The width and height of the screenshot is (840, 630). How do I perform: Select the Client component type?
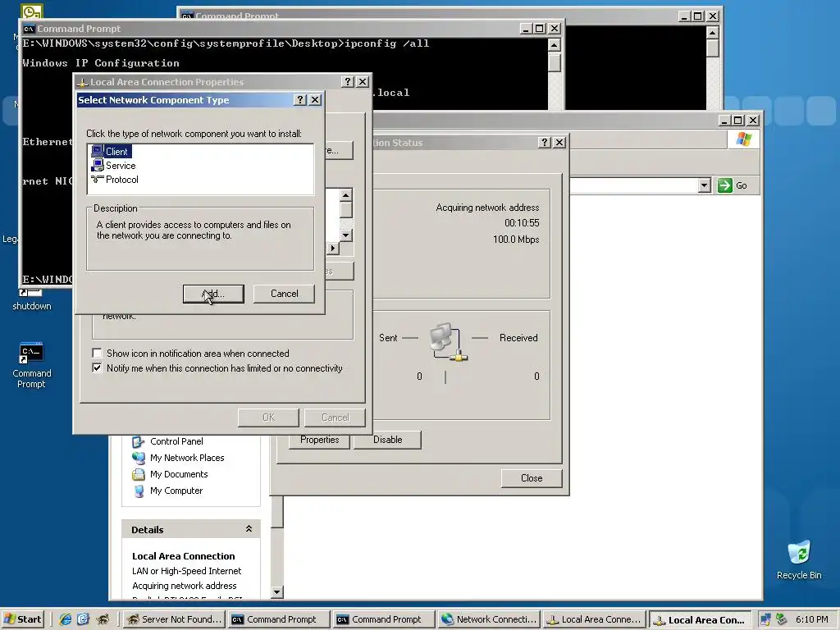click(x=111, y=152)
